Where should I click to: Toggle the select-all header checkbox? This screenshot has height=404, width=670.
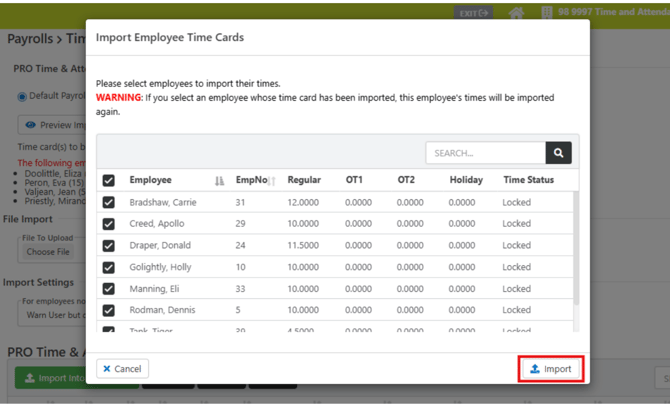[109, 180]
